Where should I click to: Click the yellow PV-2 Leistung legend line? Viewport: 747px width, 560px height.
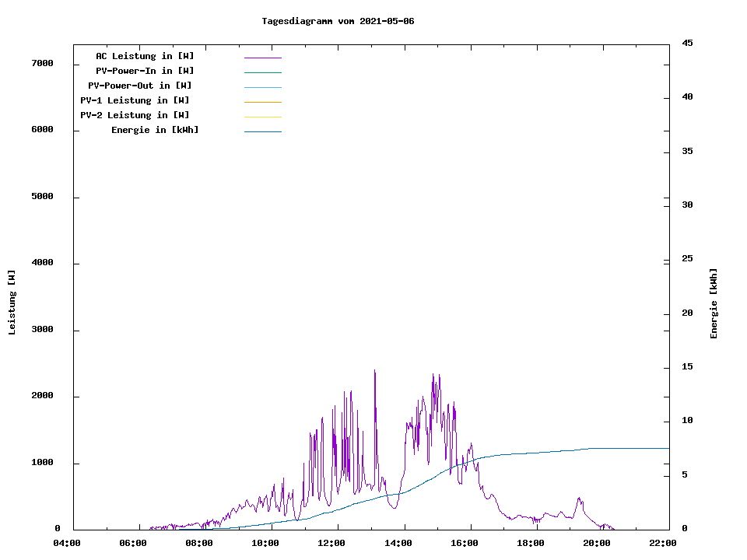(x=262, y=117)
